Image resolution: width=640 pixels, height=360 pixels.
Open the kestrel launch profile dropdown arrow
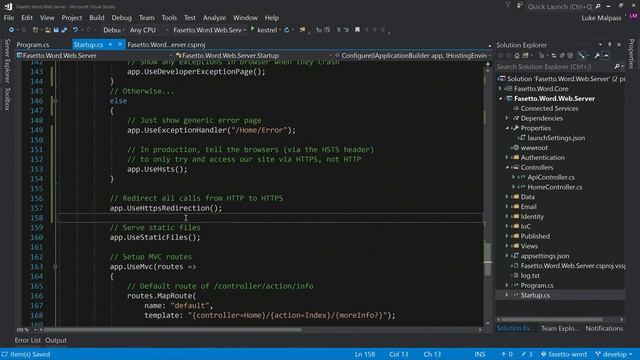(280, 30)
